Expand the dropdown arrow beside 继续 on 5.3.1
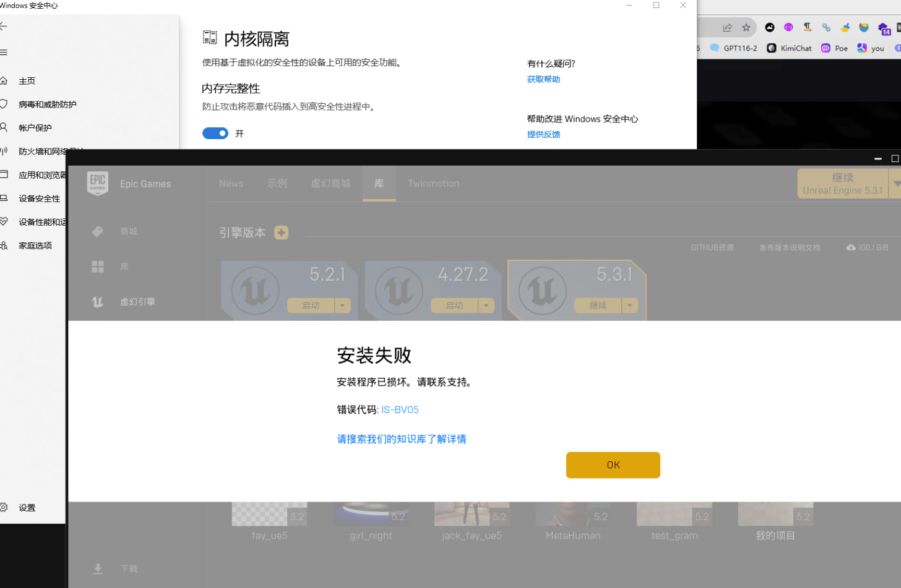The height and width of the screenshot is (588, 901). (x=630, y=305)
